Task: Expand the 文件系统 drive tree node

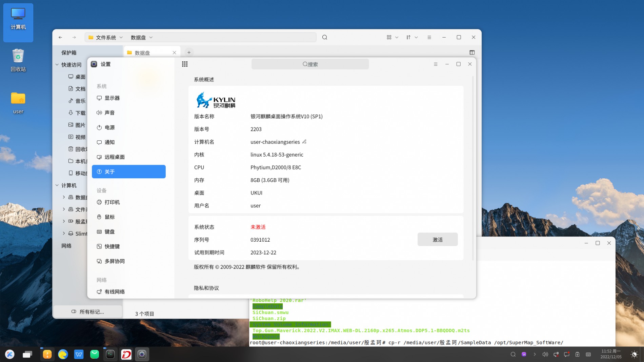Action: click(x=64, y=209)
